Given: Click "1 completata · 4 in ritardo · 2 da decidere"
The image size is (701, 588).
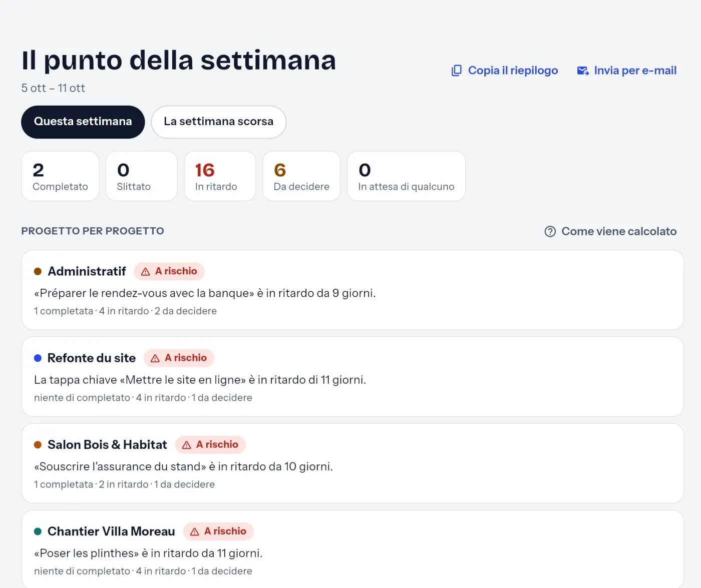Looking at the screenshot, I should 125,311.
